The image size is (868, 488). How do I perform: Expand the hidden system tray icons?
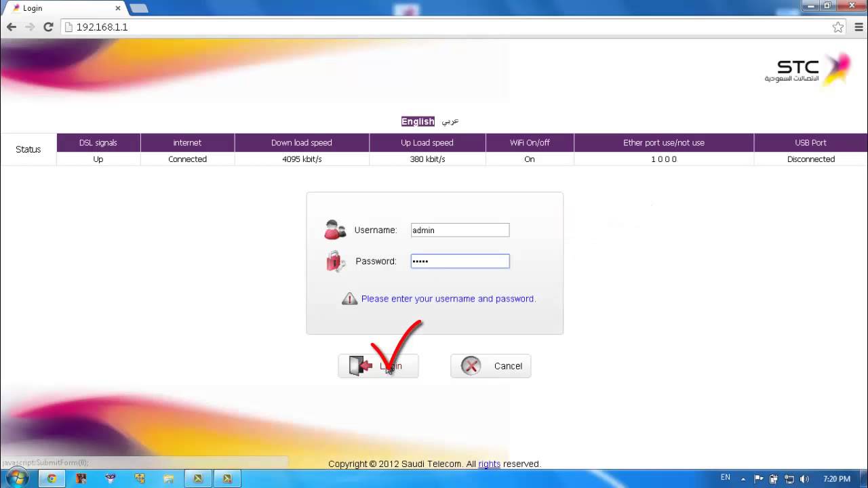click(x=743, y=478)
